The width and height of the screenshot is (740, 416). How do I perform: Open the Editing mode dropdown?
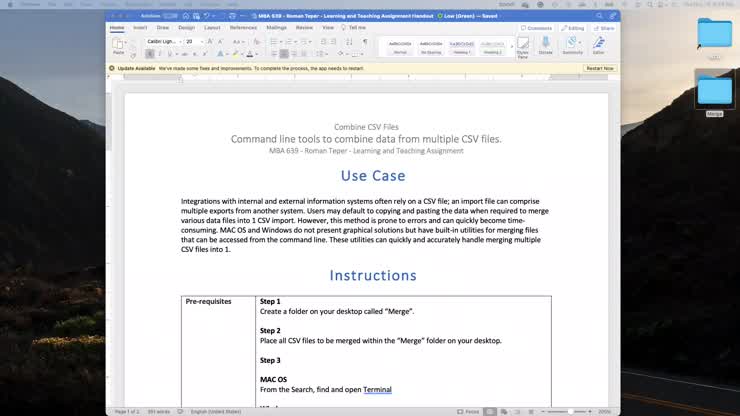tap(573, 28)
